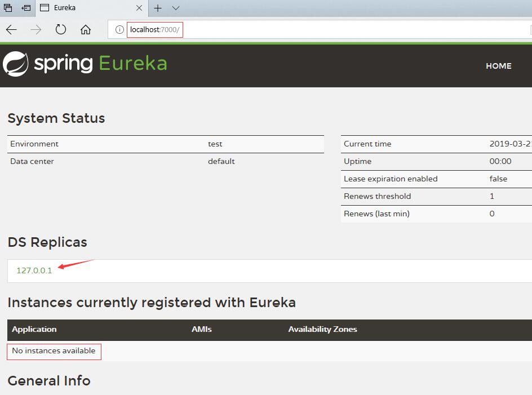
Task: Close the Eureka browser tab
Action: click(140, 8)
